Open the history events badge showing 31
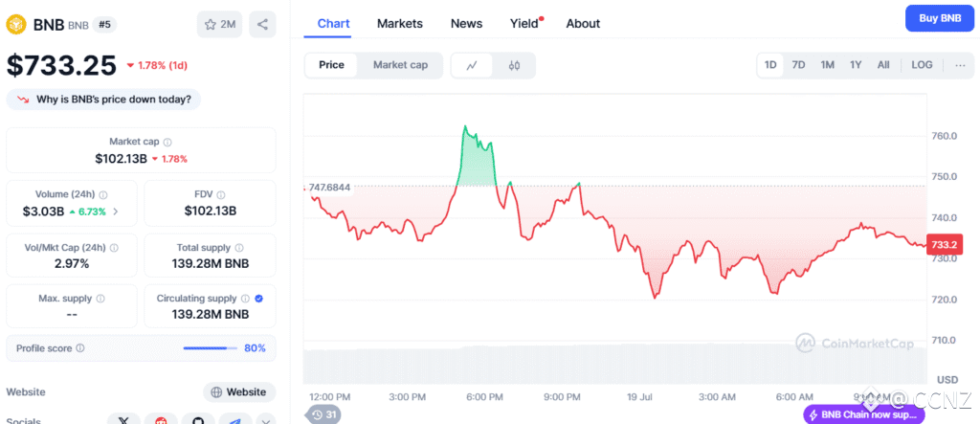Viewport: 980px width, 424px height. click(325, 414)
